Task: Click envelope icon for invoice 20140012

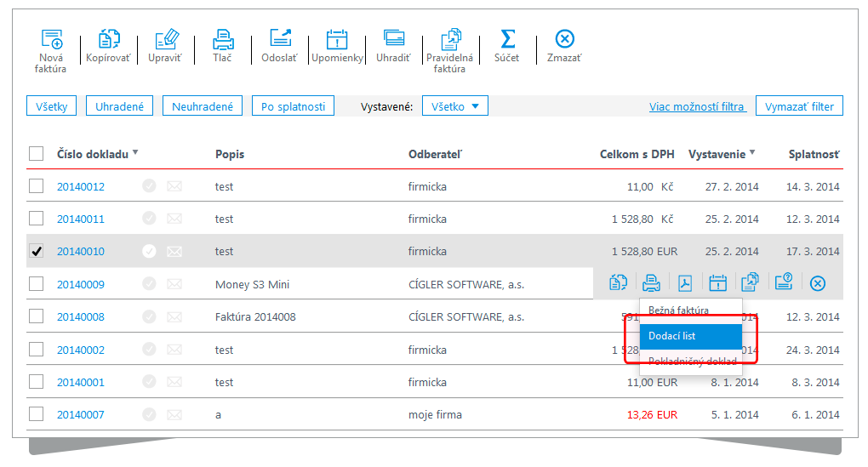Action: [174, 186]
